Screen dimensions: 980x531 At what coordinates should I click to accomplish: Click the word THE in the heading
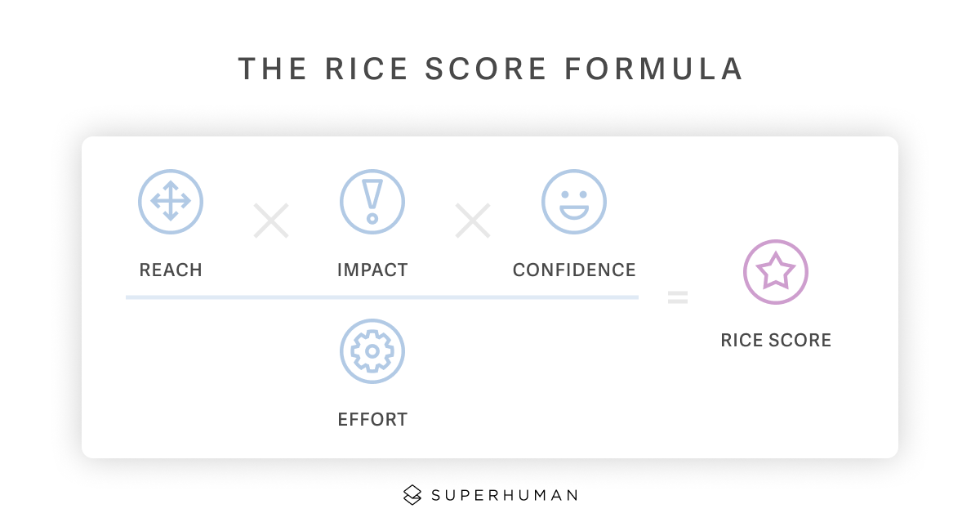[x=273, y=69]
